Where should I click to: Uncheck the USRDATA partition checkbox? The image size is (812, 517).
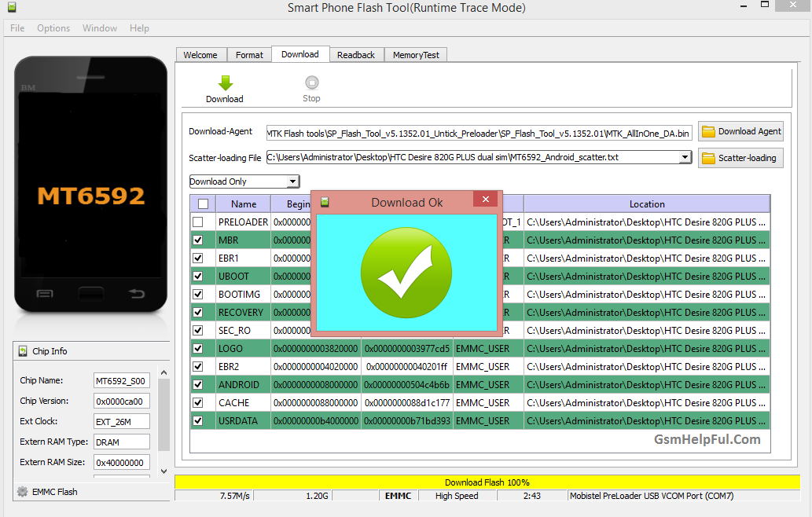(x=198, y=420)
